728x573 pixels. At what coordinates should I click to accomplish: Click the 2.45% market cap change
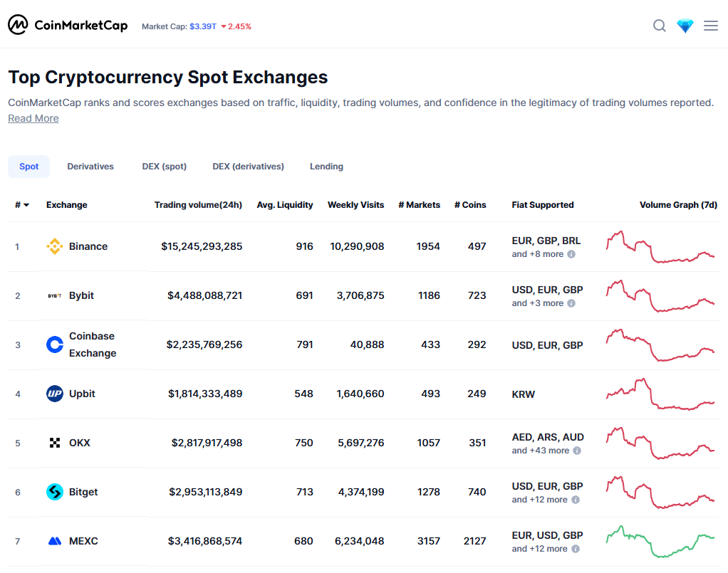(x=236, y=26)
